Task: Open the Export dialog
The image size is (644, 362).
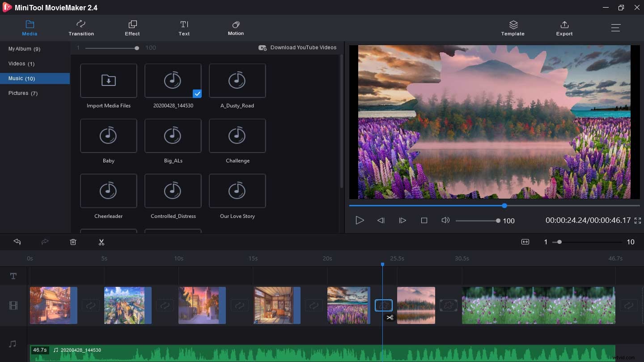Action: point(564,28)
